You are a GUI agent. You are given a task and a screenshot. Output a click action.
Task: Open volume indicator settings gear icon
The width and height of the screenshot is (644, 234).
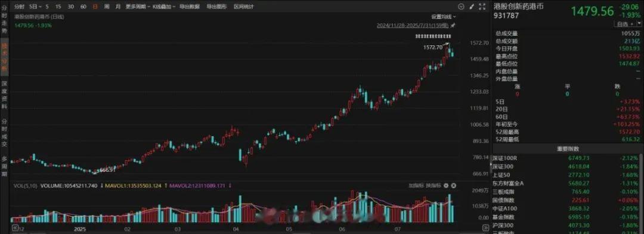[x=447, y=186]
